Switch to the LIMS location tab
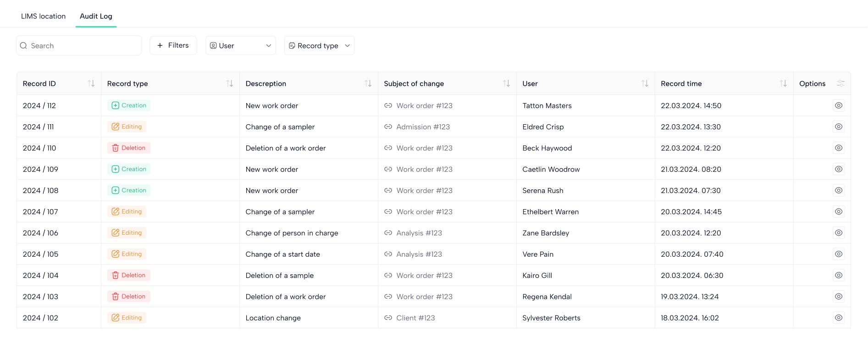868x337 pixels. coord(43,16)
